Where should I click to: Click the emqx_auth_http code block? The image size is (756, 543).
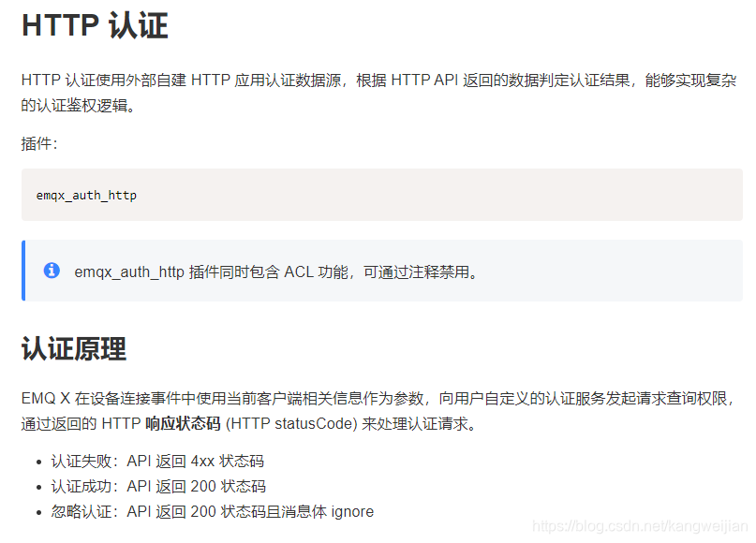click(x=85, y=195)
